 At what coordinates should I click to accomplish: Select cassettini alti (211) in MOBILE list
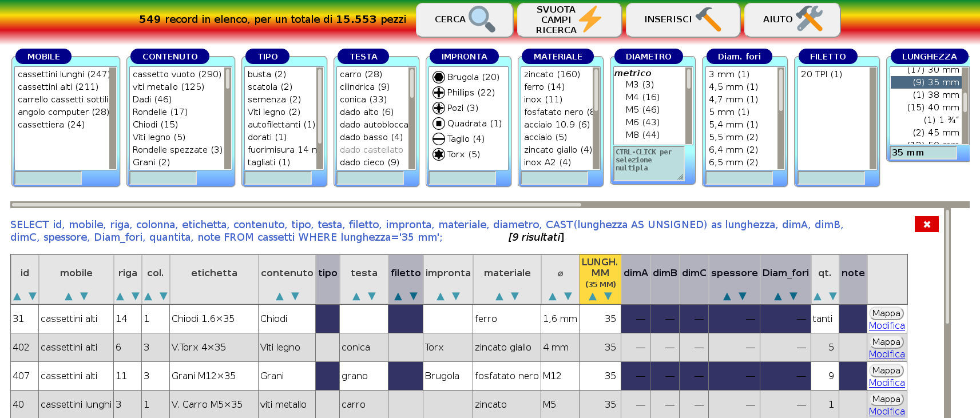pyautogui.click(x=58, y=87)
